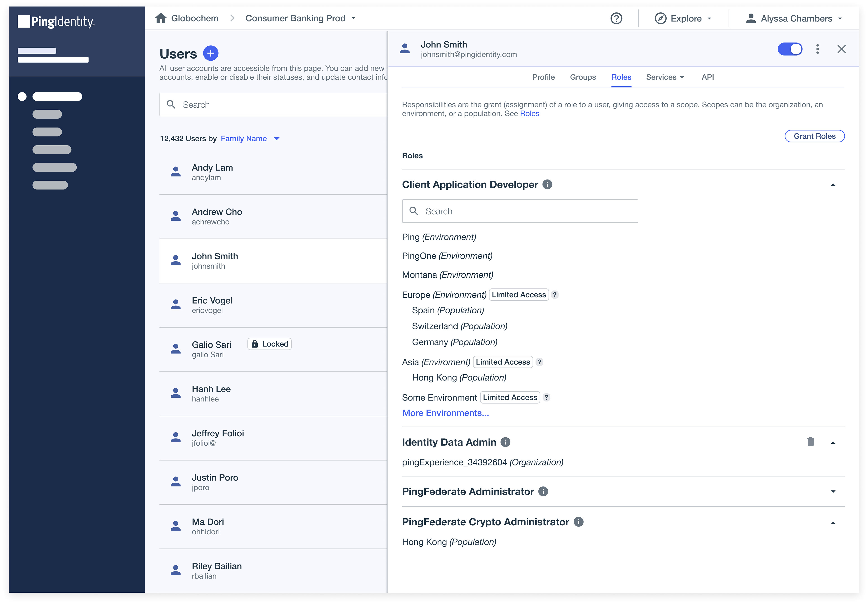Screen dimensions: 868x604
Task: Click the More Environments link
Action: point(445,413)
